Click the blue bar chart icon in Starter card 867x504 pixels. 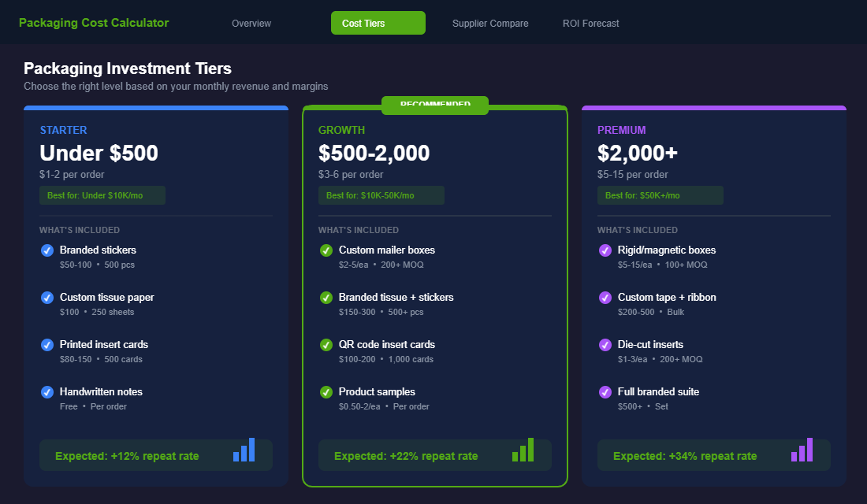(x=244, y=450)
